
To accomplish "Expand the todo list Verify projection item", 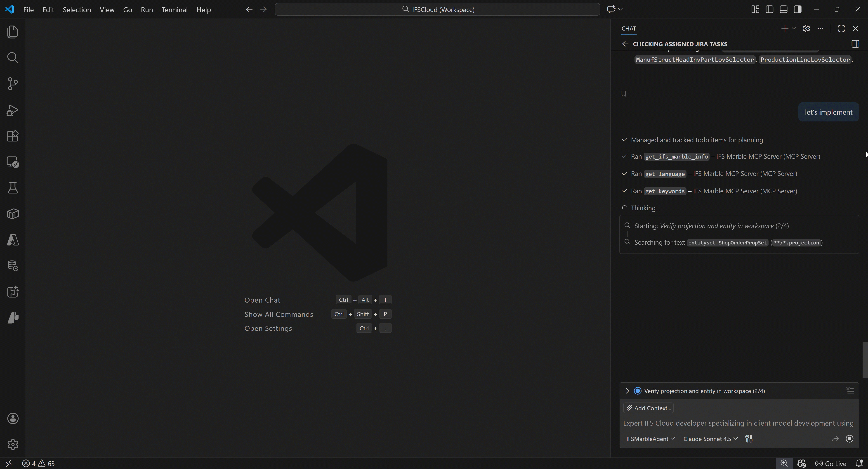I will click(x=627, y=391).
